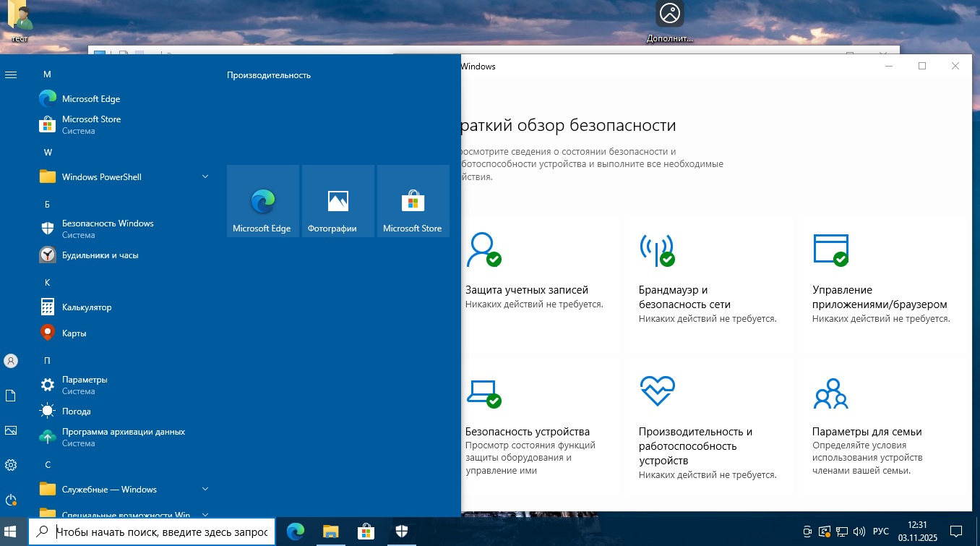This screenshot has height=546, width=980.
Task: Open Documents from the Start menu rail
Action: [11, 396]
